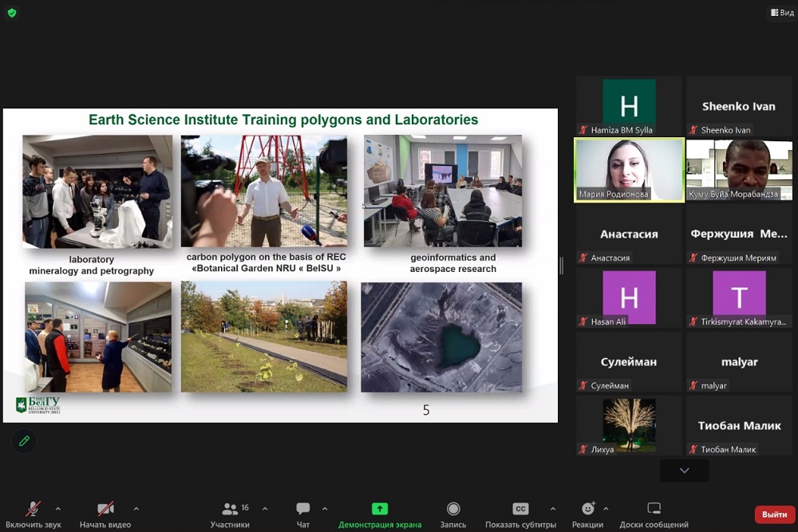Open the Чат chat panel
The width and height of the screenshot is (798, 532).
(303, 514)
